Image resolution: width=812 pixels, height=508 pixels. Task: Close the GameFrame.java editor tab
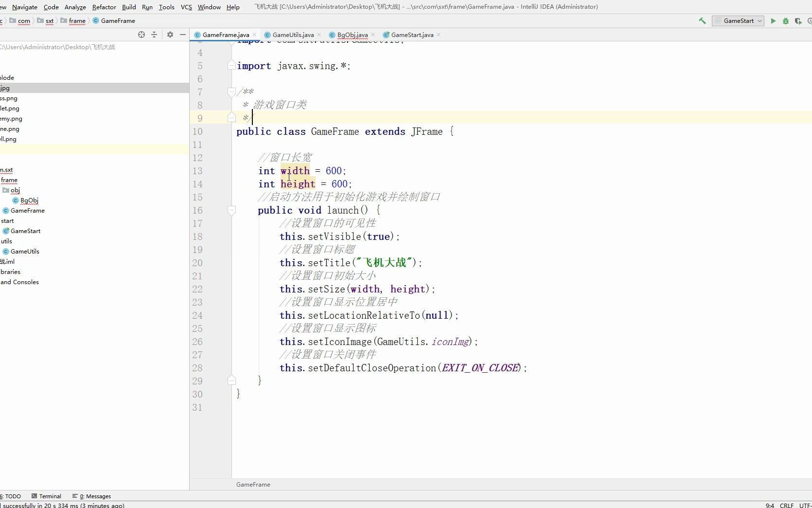(x=254, y=35)
